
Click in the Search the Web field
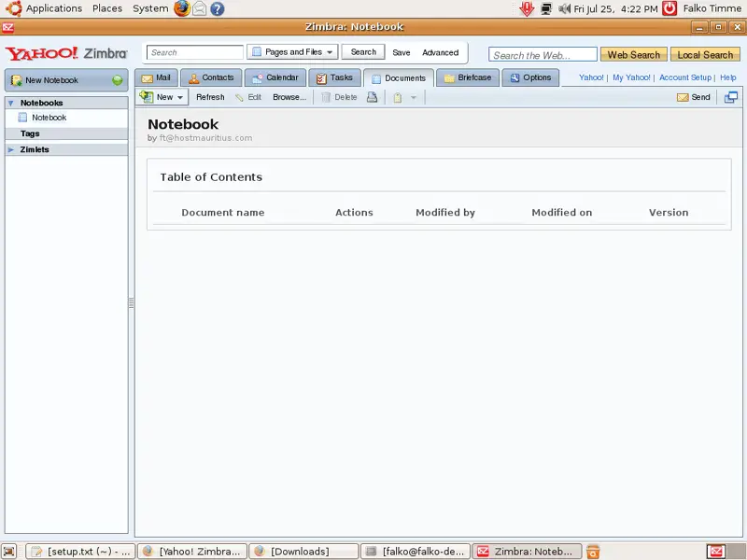pos(543,55)
